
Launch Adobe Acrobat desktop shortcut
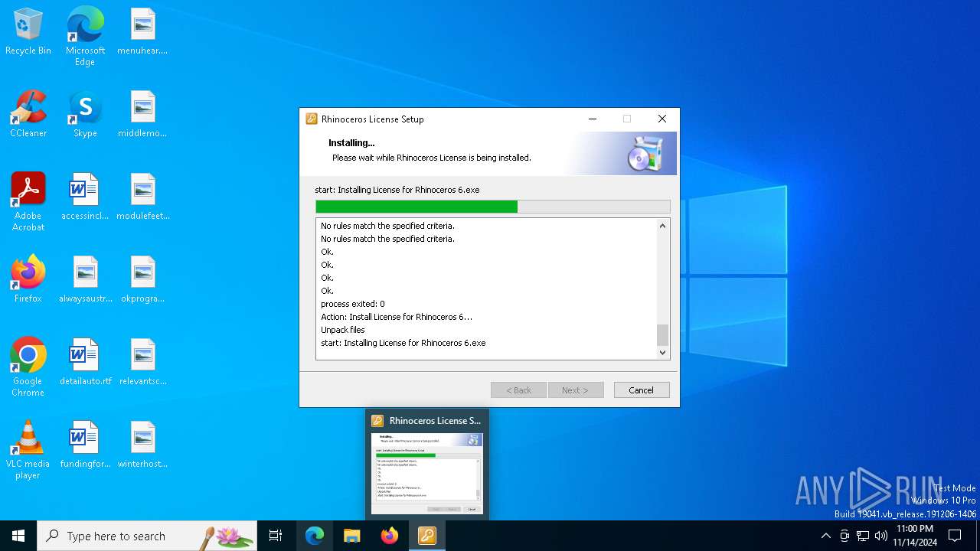point(28,201)
